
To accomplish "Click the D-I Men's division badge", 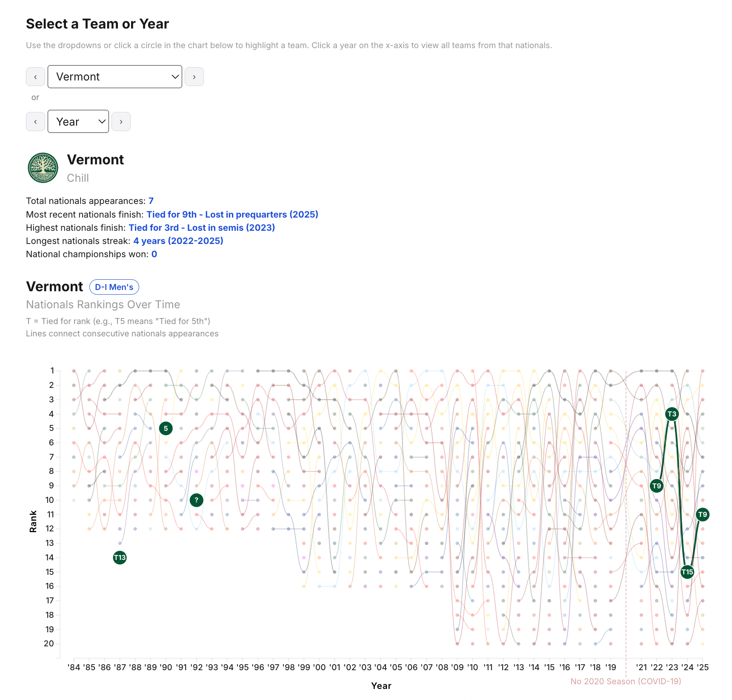I will click(x=114, y=287).
